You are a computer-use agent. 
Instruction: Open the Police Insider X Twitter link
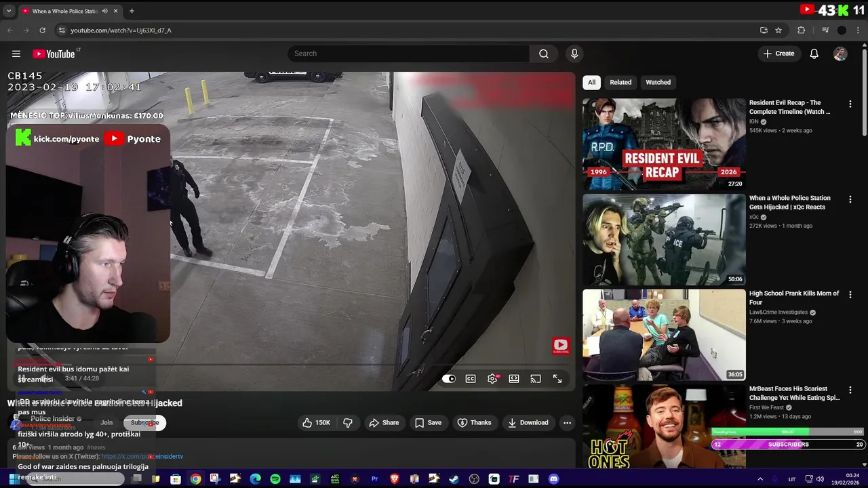coord(142,457)
